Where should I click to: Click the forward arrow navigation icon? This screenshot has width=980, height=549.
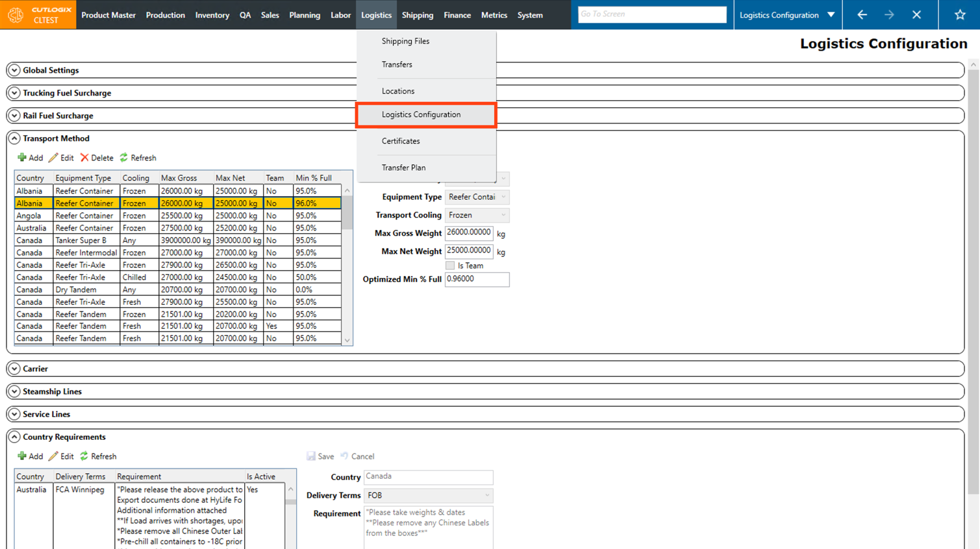(x=889, y=15)
